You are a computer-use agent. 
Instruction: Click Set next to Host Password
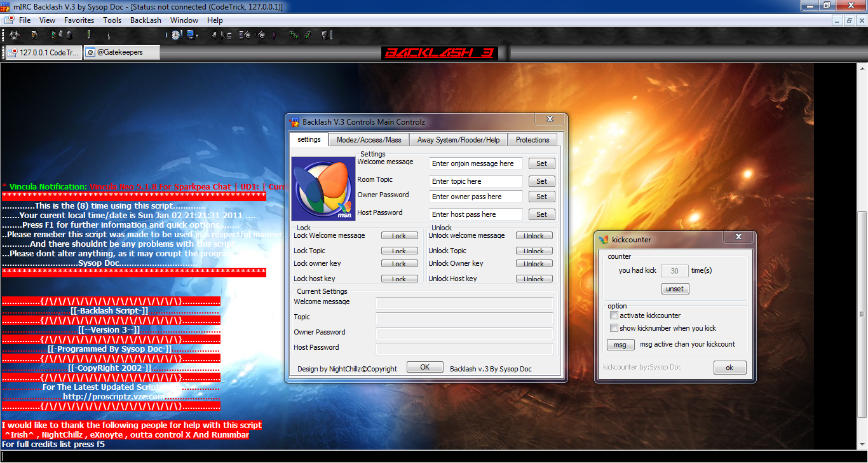[x=541, y=214]
